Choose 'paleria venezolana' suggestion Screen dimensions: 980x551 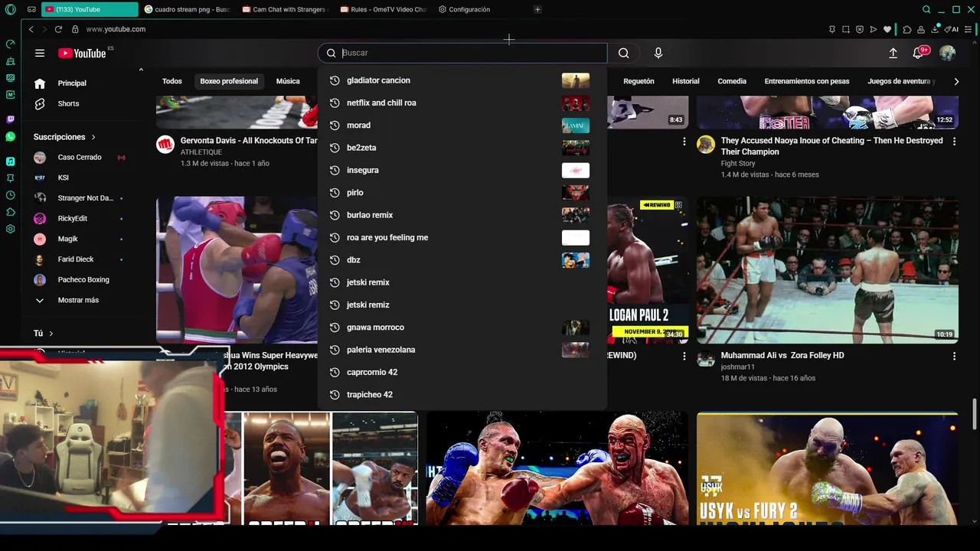[462, 350]
